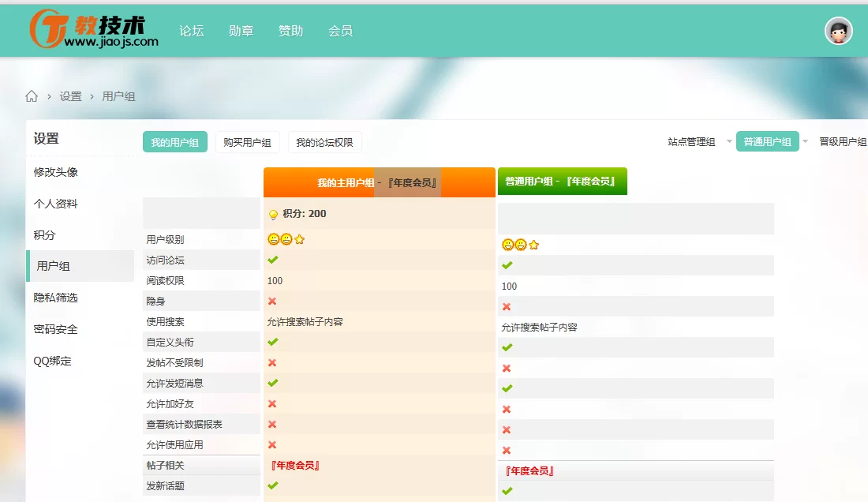Screen dimensions: 868x502
Task: Click the red cross for 隐身 in my main group
Action: pos(271,301)
